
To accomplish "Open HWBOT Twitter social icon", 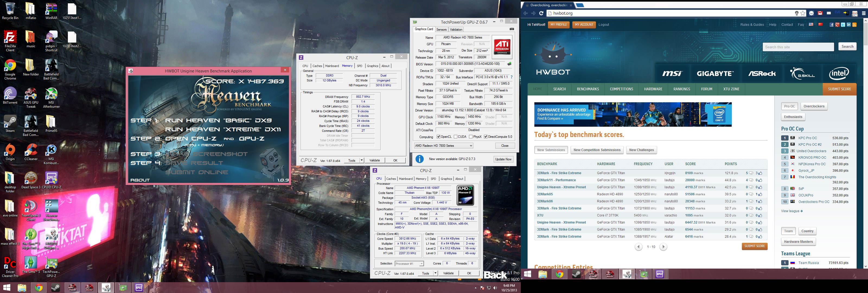I will [843, 25].
